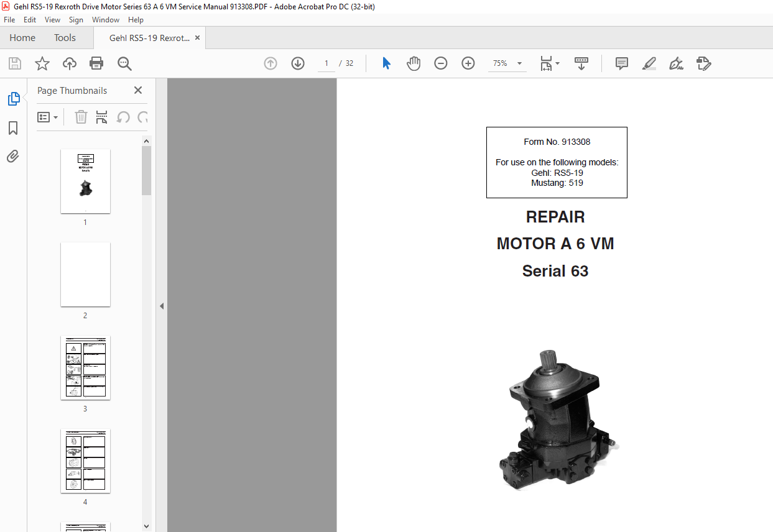773x532 pixels.
Task: Switch to the Tools tab
Action: (x=65, y=38)
